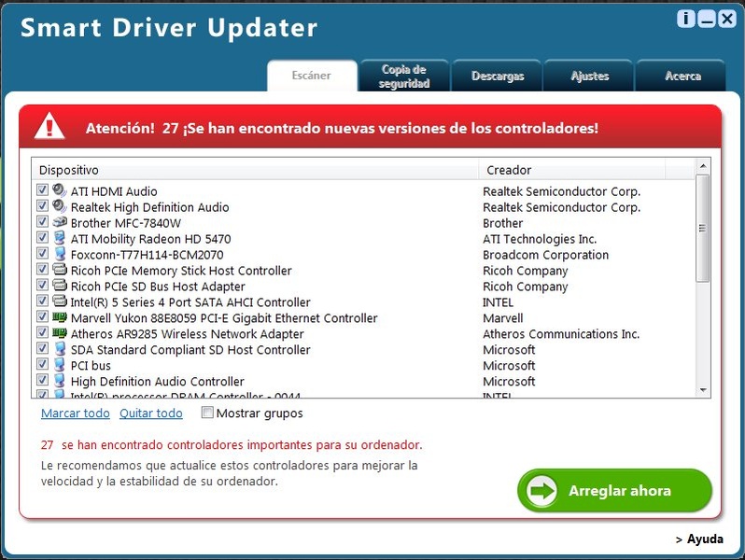The width and height of the screenshot is (745, 560).
Task: Click Atheros Communications Inc. creator cell
Action: (x=561, y=334)
